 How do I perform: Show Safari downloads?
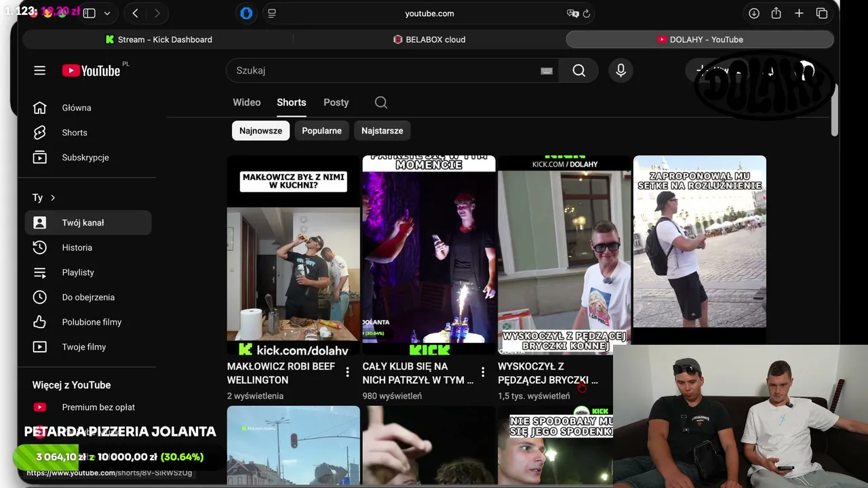(754, 14)
